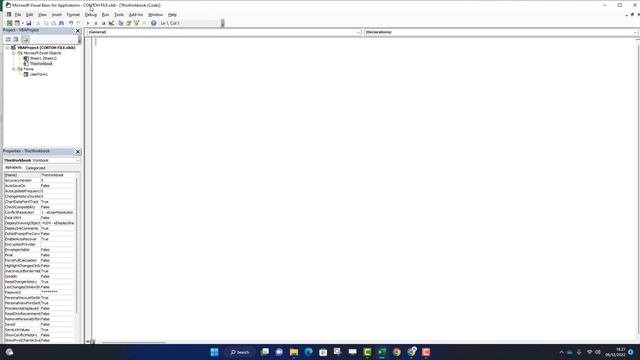Click the Password property value field

pyautogui.click(x=58, y=292)
